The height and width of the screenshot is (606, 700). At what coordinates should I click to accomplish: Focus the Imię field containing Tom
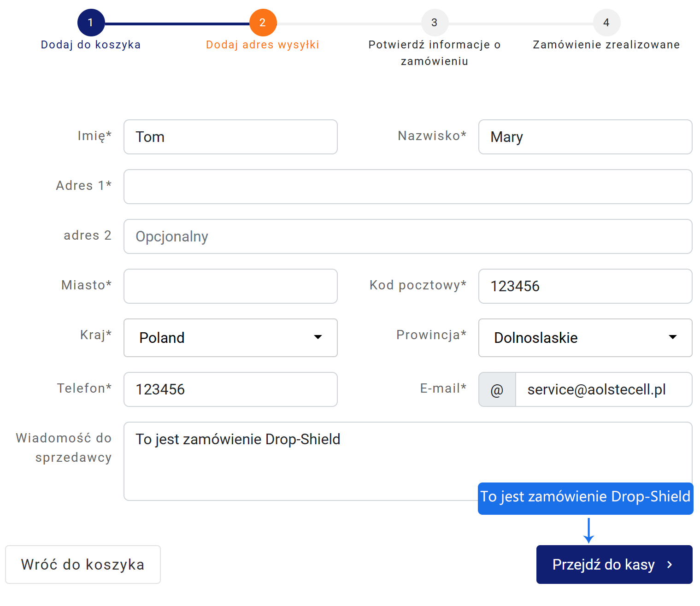[230, 137]
